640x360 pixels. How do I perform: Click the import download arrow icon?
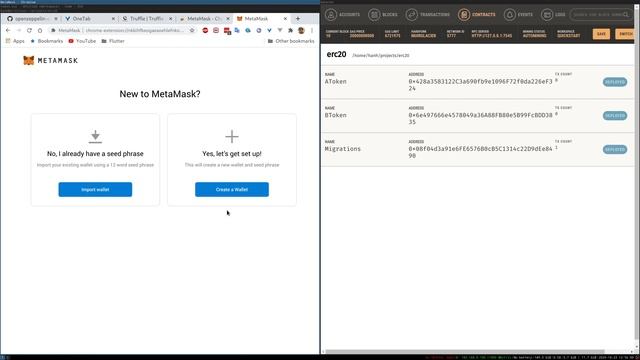click(x=95, y=136)
